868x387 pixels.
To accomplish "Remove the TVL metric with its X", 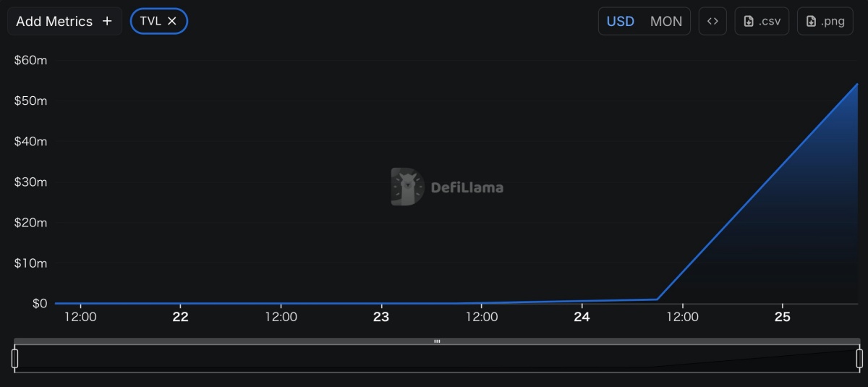I will coord(172,21).
